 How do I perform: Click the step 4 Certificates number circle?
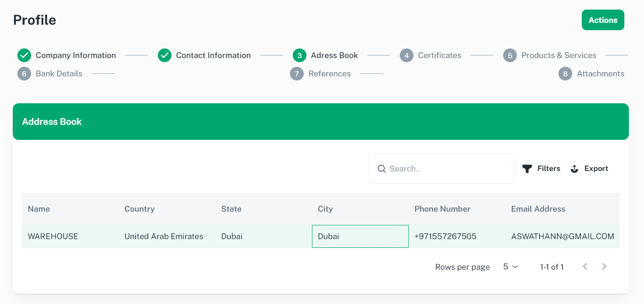pos(406,55)
